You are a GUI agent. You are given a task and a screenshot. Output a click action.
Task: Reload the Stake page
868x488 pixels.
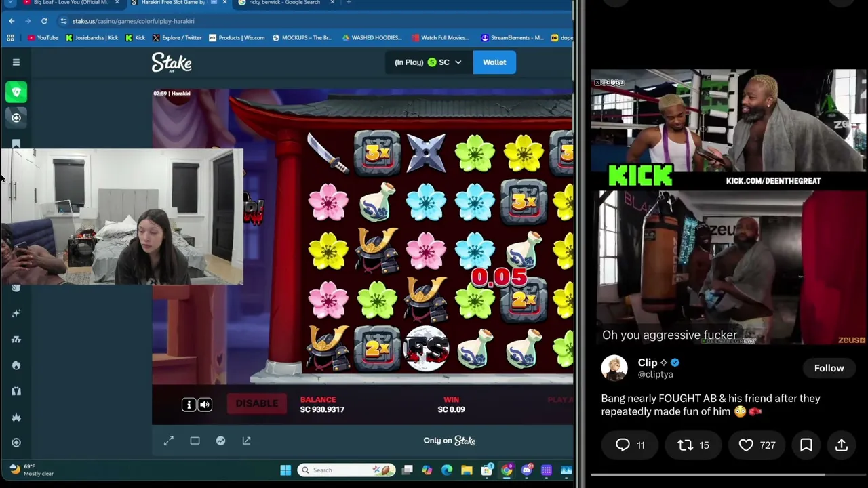point(44,21)
